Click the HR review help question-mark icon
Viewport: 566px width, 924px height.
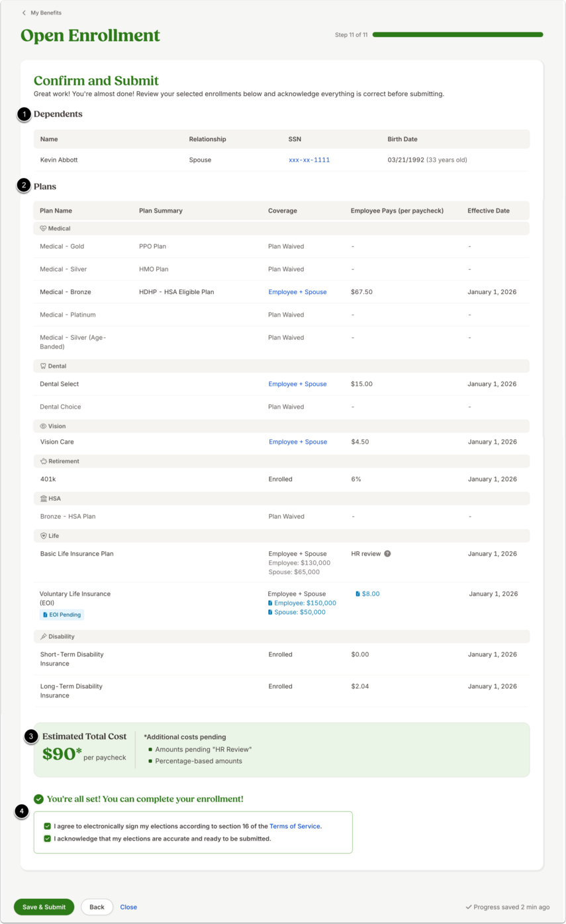[388, 554]
